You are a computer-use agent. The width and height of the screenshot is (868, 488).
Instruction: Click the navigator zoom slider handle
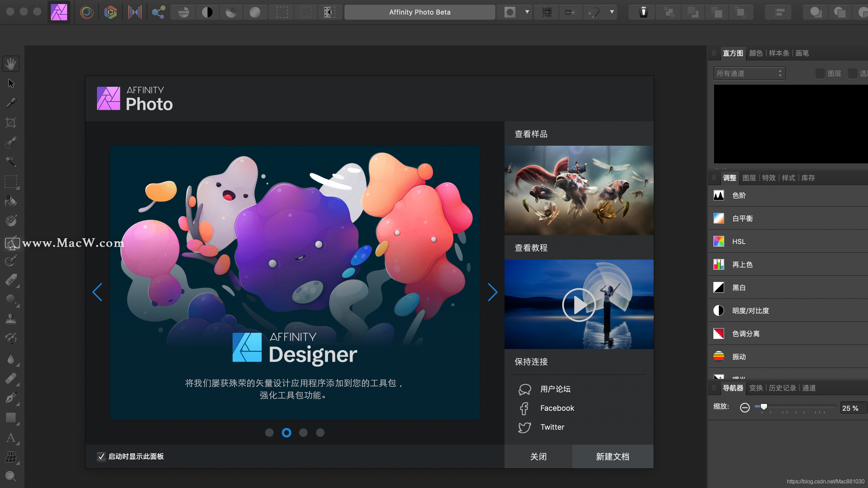(x=764, y=407)
